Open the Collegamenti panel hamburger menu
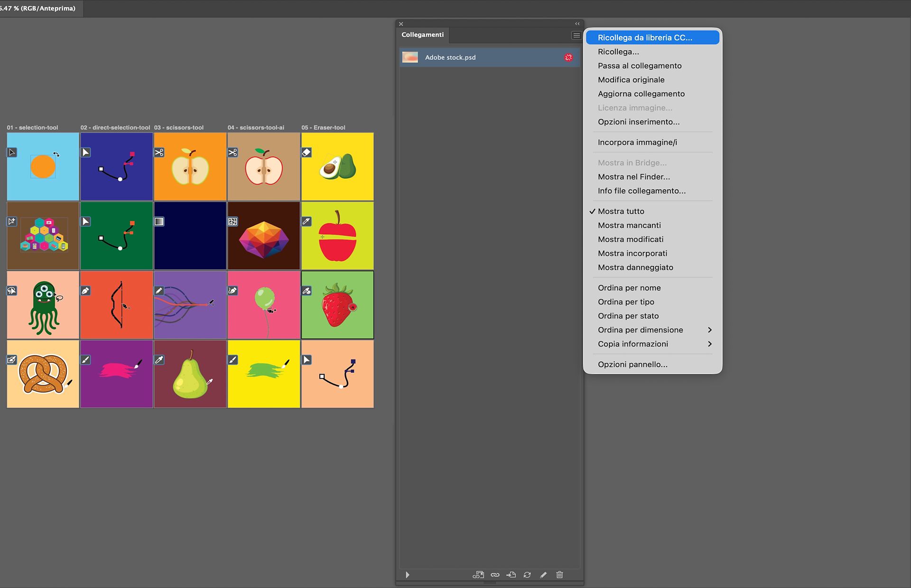The image size is (911, 588). point(576,35)
